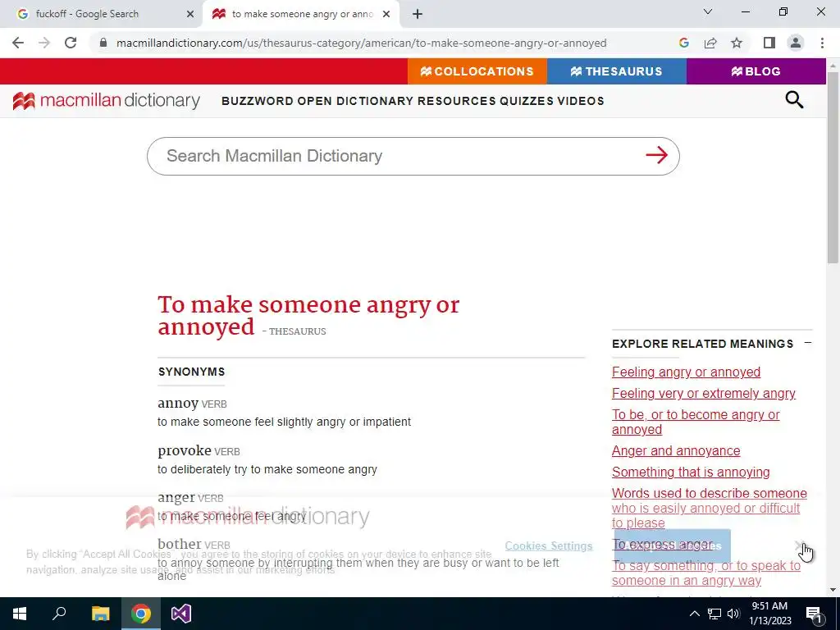Reload the current page
The image size is (840, 630).
pyautogui.click(x=71, y=43)
